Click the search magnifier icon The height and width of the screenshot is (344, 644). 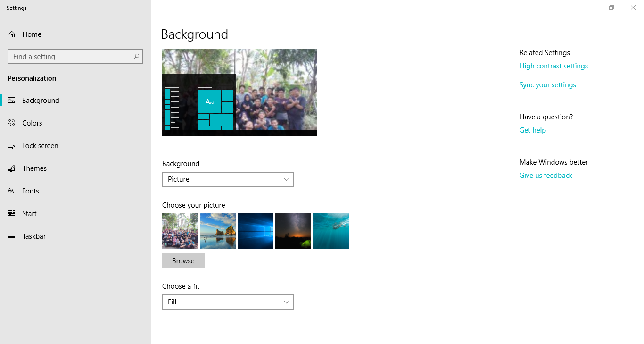[136, 57]
